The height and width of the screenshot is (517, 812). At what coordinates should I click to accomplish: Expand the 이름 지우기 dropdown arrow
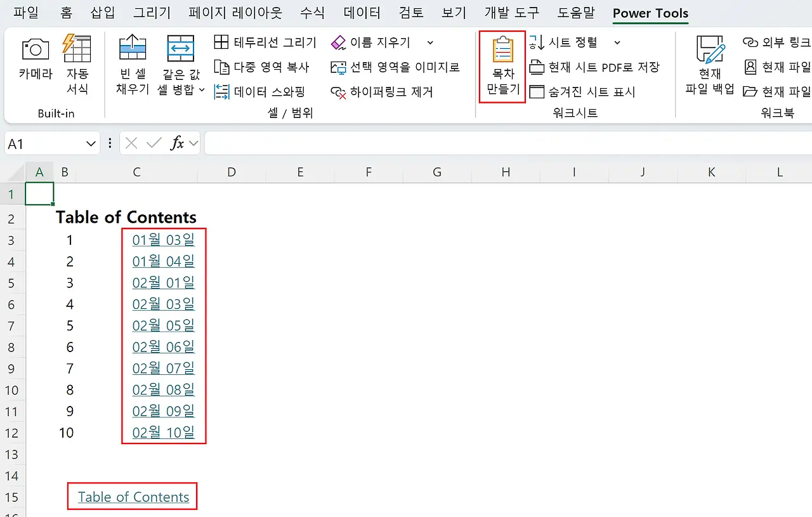click(429, 43)
